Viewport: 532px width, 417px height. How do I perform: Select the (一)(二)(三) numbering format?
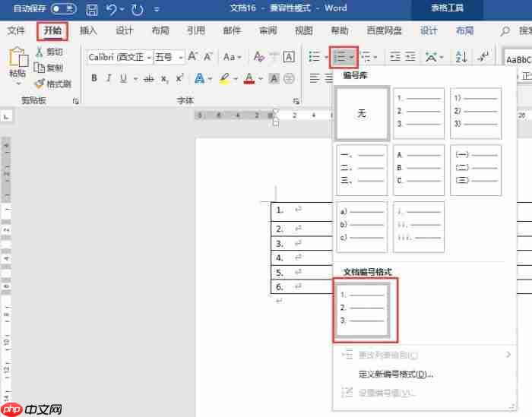click(x=476, y=170)
